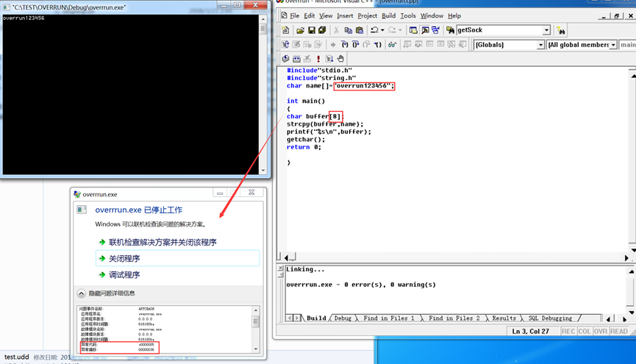Click 关闭程序 in the crash dialog
The width and height of the screenshot is (636, 364).
177,258
